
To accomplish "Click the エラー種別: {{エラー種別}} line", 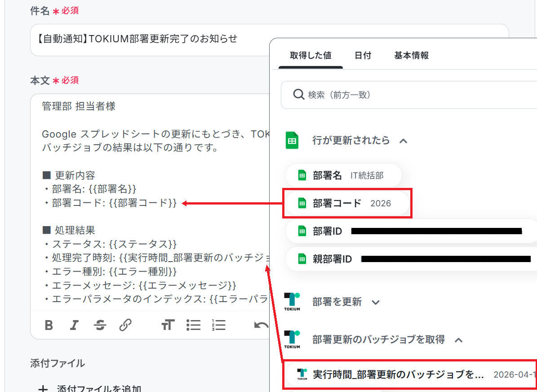I will (110, 272).
